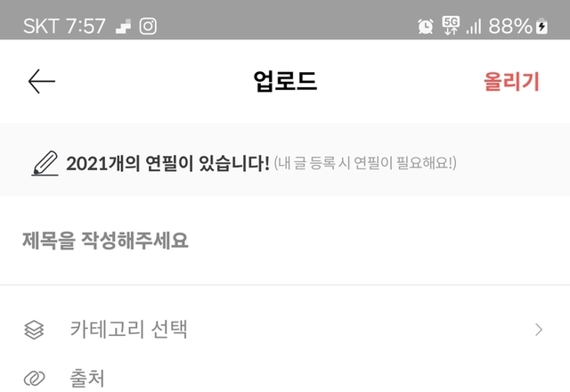The image size is (570, 392).
Task: Tap the 출처 source field
Action: pyautogui.click(x=285, y=378)
